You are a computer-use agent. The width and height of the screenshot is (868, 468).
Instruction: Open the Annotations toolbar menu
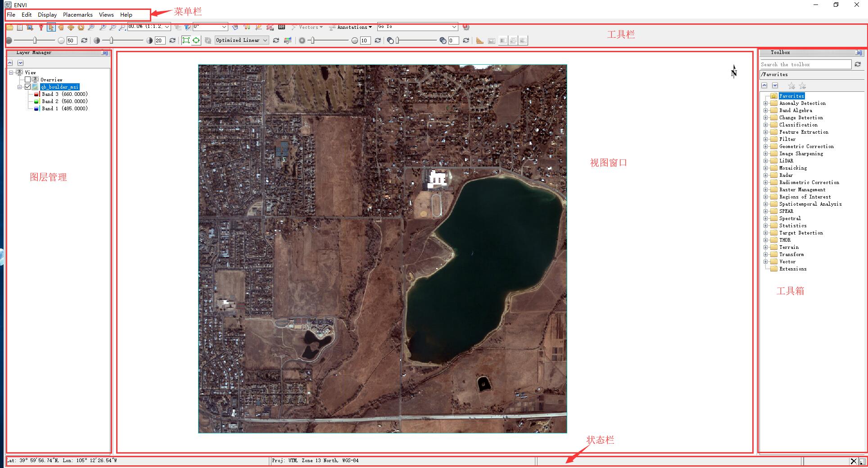pyautogui.click(x=352, y=27)
